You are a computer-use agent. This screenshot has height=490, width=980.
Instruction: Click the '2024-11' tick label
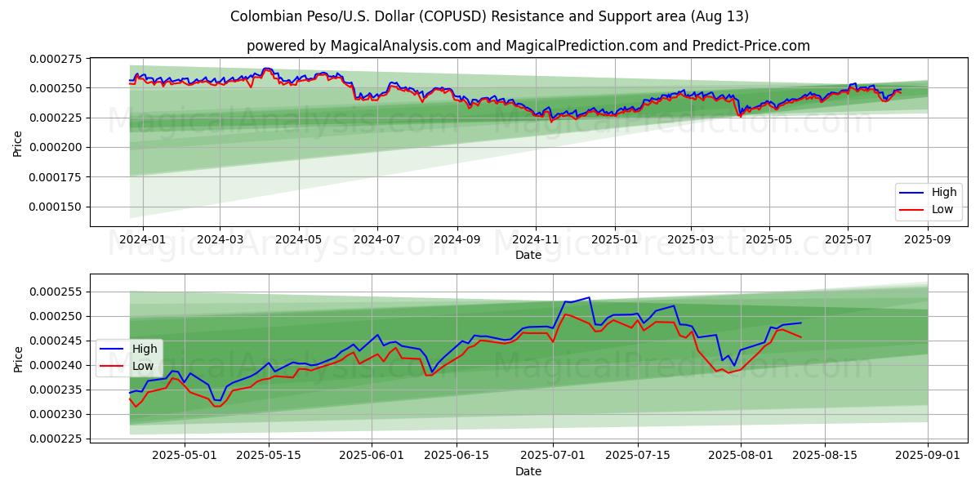click(x=536, y=239)
